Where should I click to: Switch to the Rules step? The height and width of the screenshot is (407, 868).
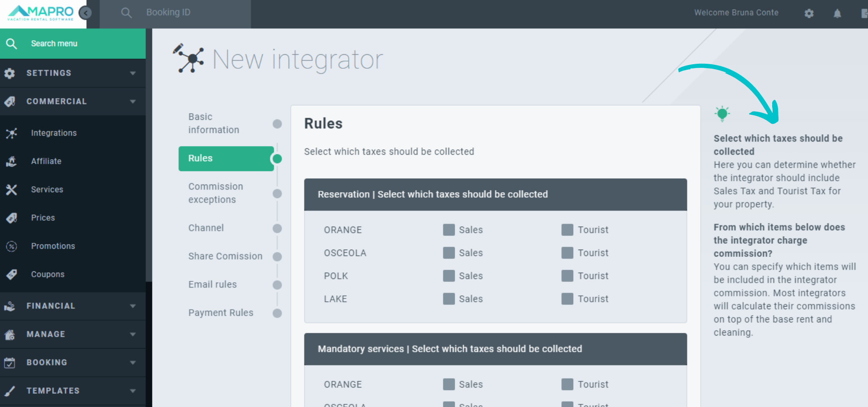click(226, 159)
